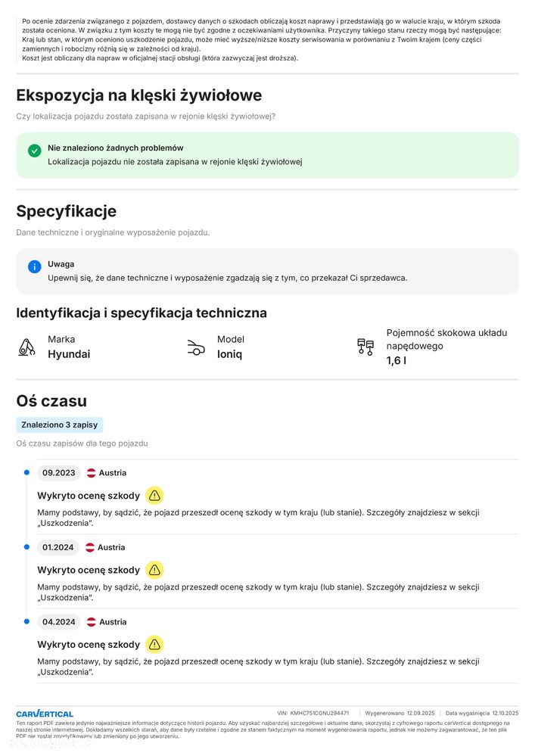This screenshot has height=756, width=535.
Task: Click the 01.2024 date badge
Action: 58,547
